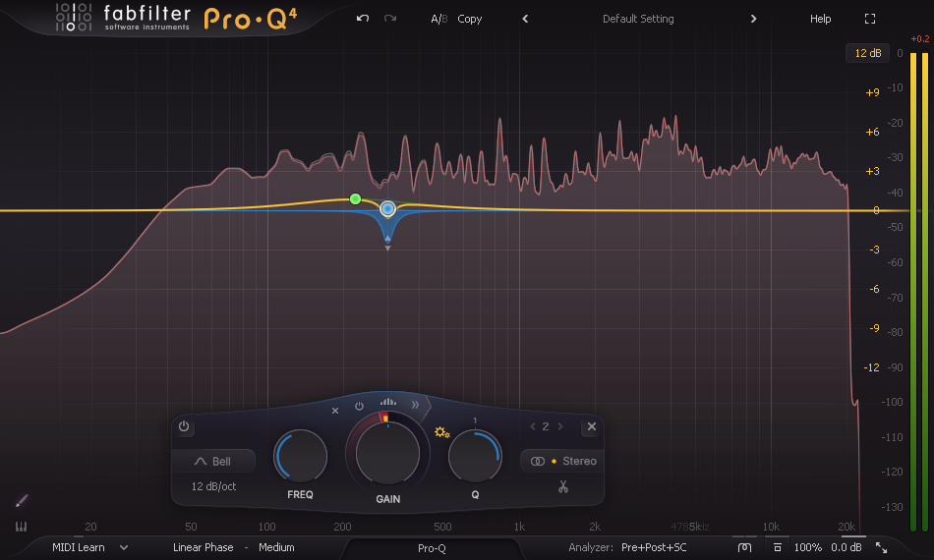Go to the next preset arrow

tap(753, 19)
